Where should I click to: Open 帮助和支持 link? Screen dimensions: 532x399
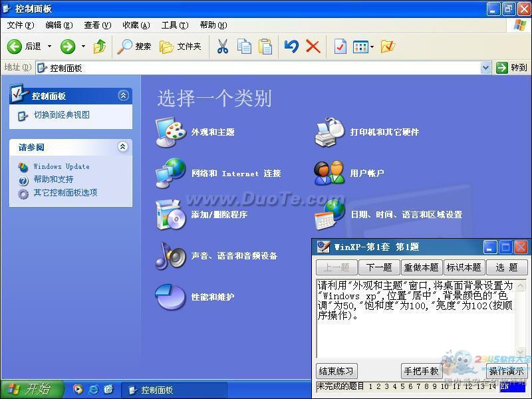[x=53, y=179]
